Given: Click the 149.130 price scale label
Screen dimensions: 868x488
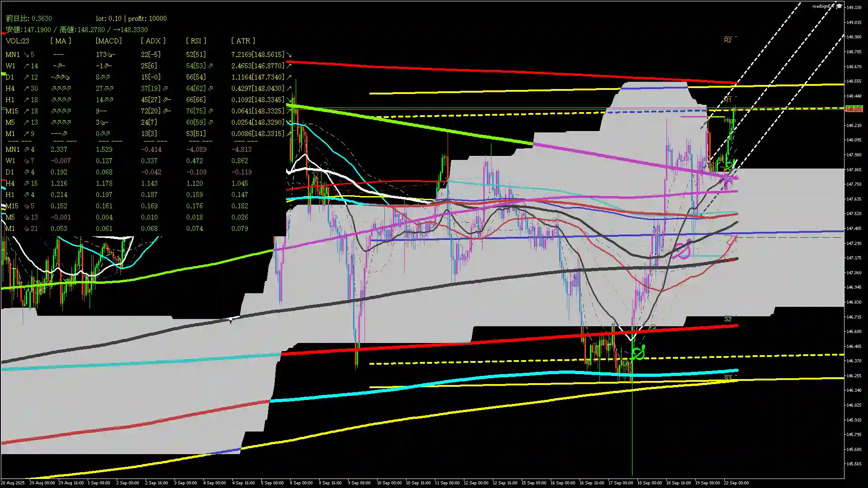Looking at the screenshot, I should pyautogui.click(x=854, y=7).
